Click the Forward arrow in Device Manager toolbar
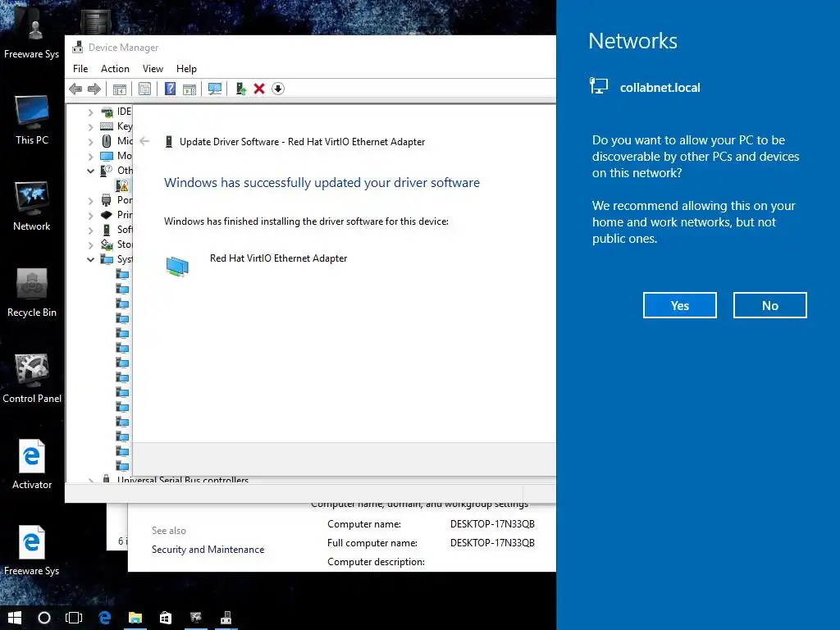The height and width of the screenshot is (630, 840). [94, 89]
